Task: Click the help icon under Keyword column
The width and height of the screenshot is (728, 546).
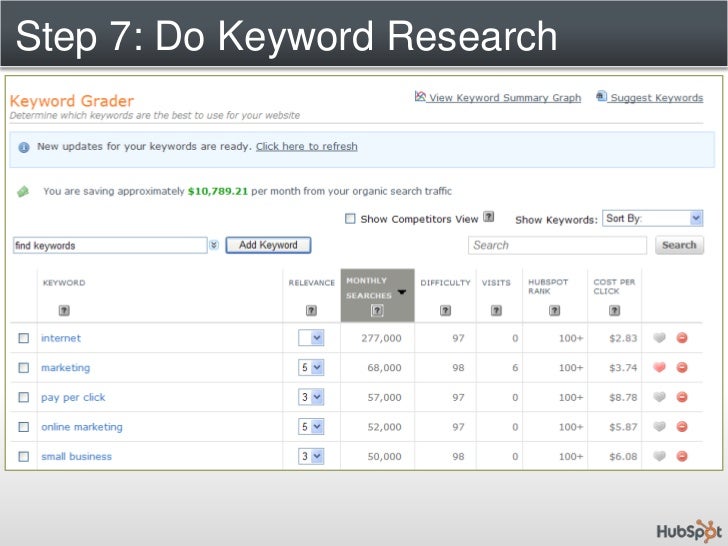Action: coord(64,310)
